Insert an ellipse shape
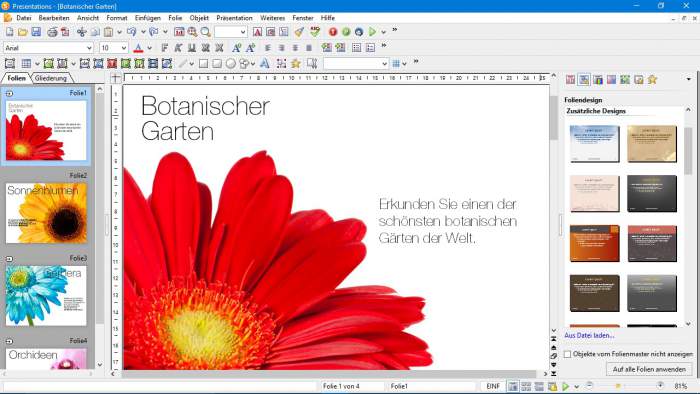 click(230, 64)
